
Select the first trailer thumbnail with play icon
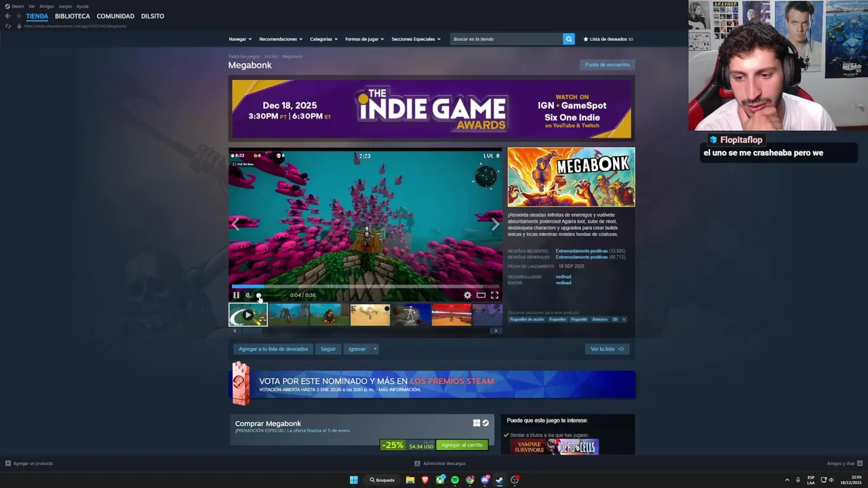pyautogui.click(x=248, y=314)
